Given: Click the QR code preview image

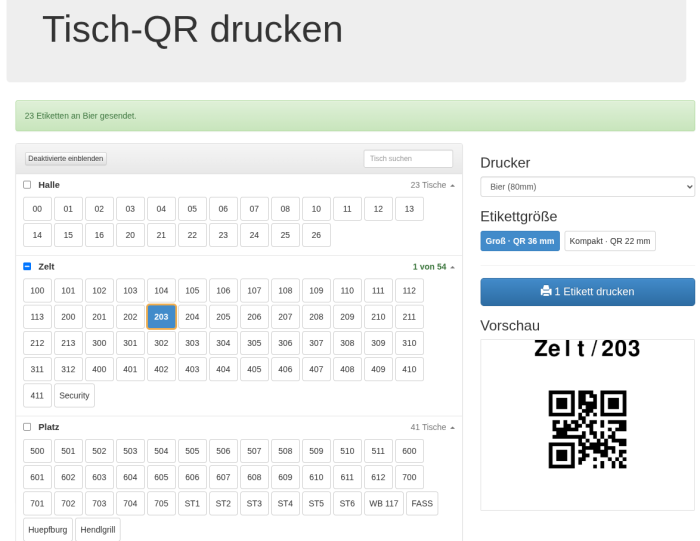Looking at the screenshot, I should [x=587, y=429].
